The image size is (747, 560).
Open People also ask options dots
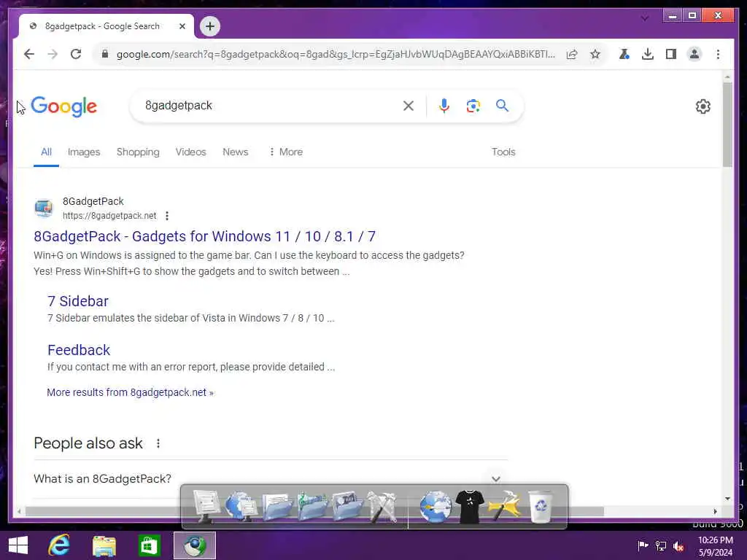(158, 443)
